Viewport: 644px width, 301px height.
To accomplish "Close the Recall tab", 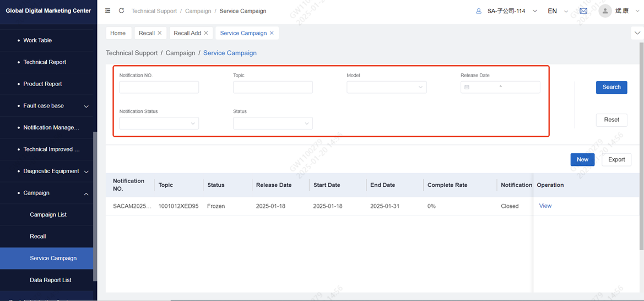I will tap(160, 33).
